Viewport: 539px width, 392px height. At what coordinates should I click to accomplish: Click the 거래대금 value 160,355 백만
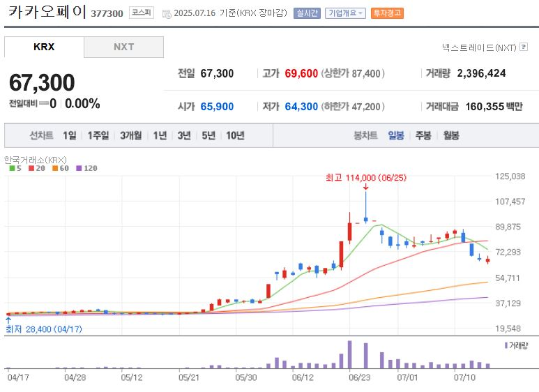494,107
